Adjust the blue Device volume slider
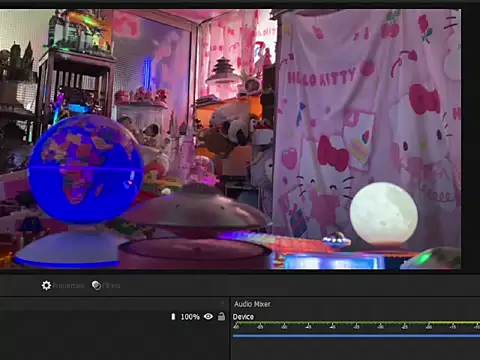This screenshot has height=360, width=480. (x=356, y=336)
